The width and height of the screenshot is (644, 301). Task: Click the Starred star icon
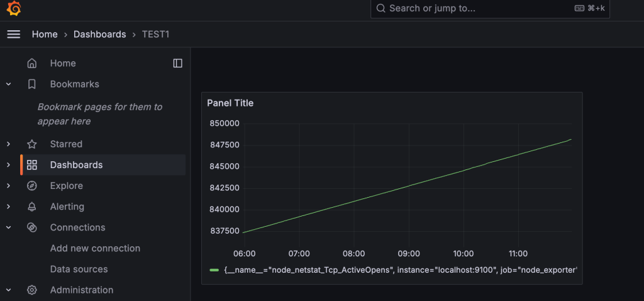point(31,144)
